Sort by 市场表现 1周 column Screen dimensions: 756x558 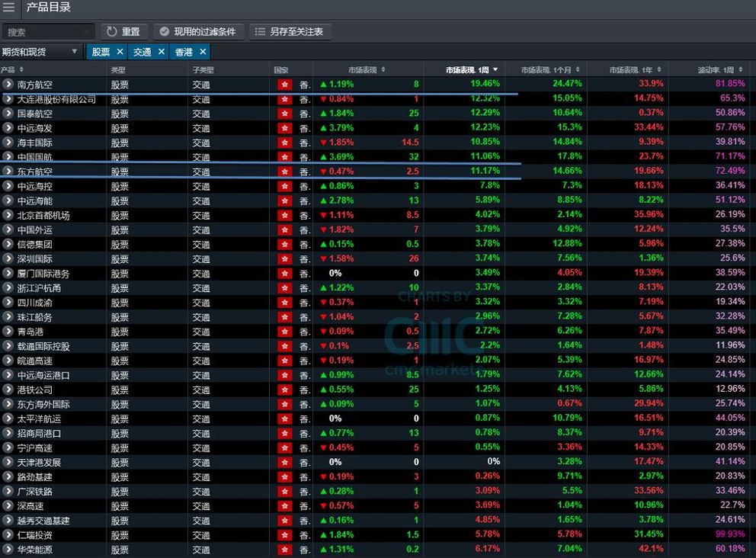click(x=471, y=70)
